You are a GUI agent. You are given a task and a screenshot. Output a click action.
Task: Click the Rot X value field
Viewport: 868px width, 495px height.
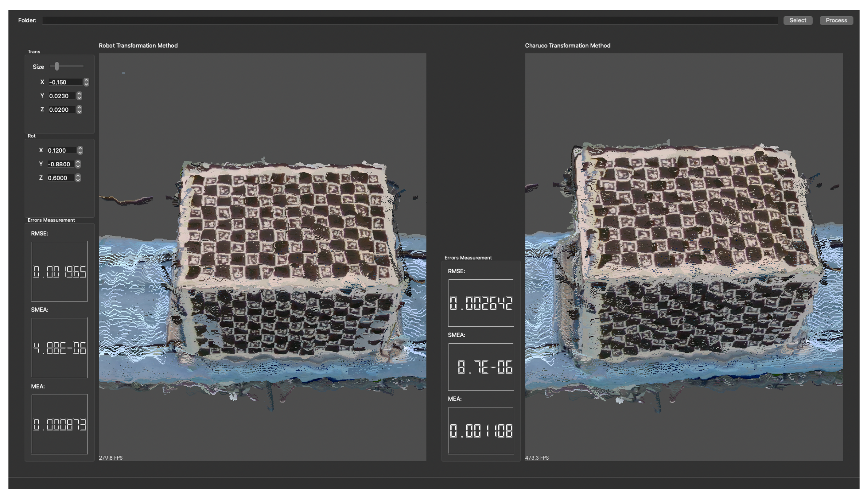coord(61,151)
